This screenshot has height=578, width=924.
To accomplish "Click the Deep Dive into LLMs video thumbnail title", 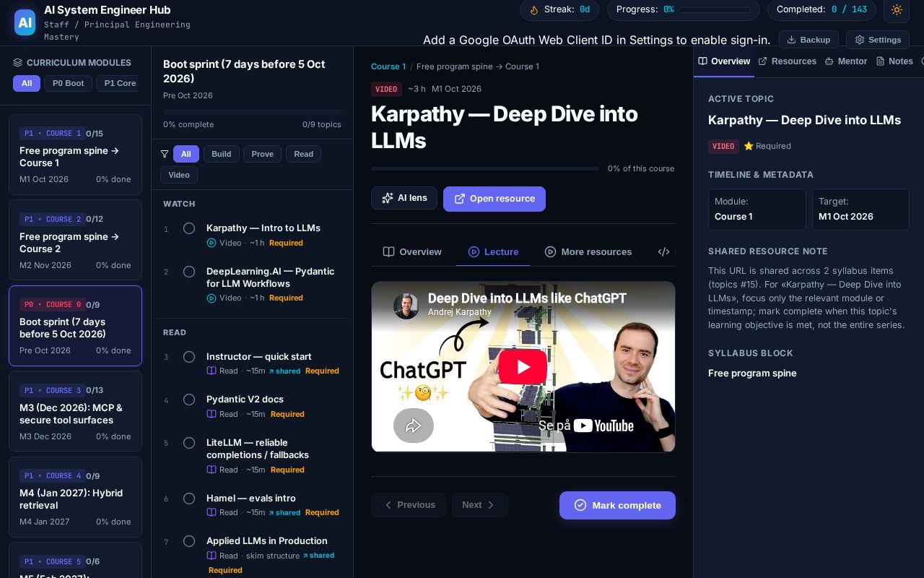I will coord(527,298).
